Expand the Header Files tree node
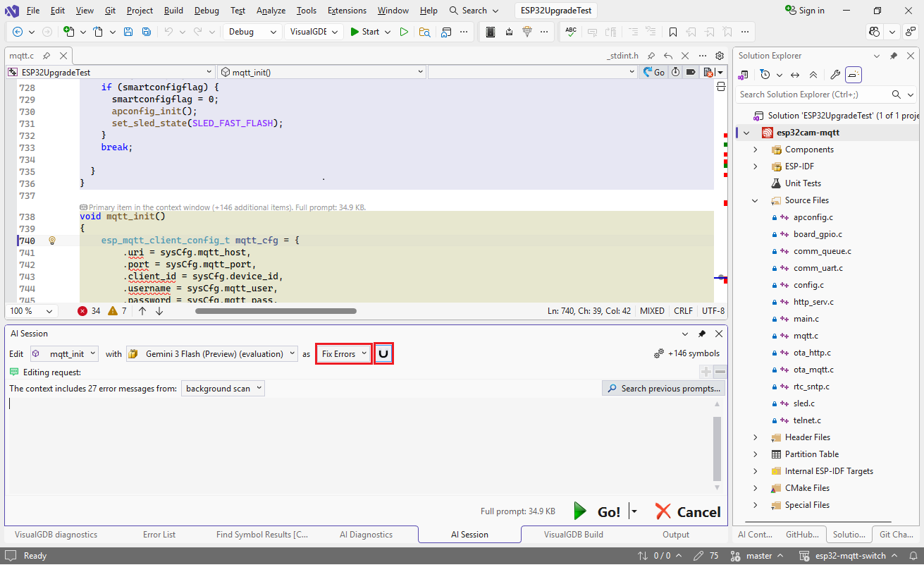 756,437
